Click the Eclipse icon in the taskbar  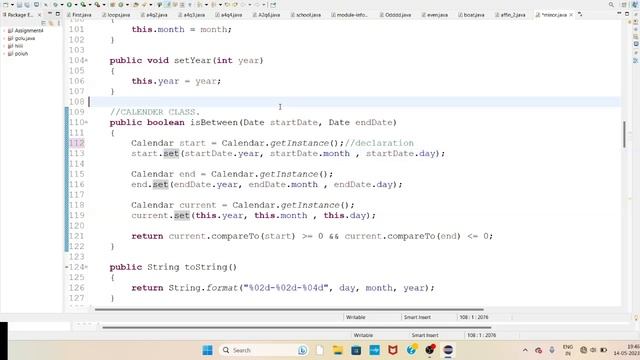coord(448,350)
